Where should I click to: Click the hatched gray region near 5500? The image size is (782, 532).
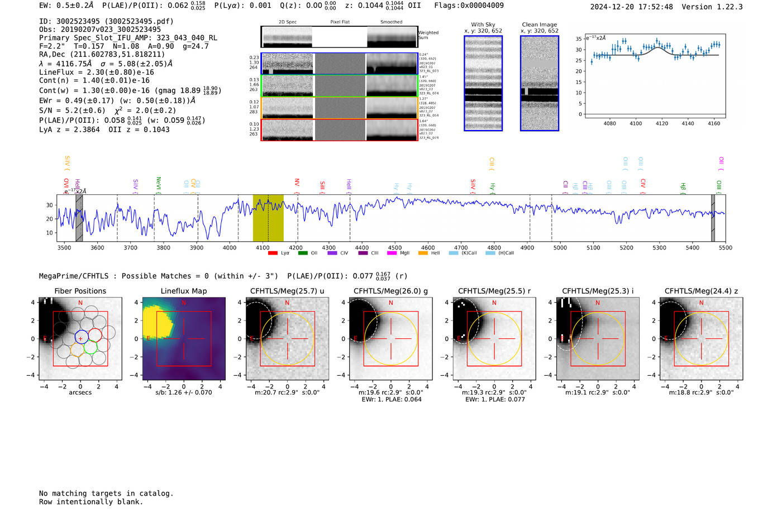713,218
